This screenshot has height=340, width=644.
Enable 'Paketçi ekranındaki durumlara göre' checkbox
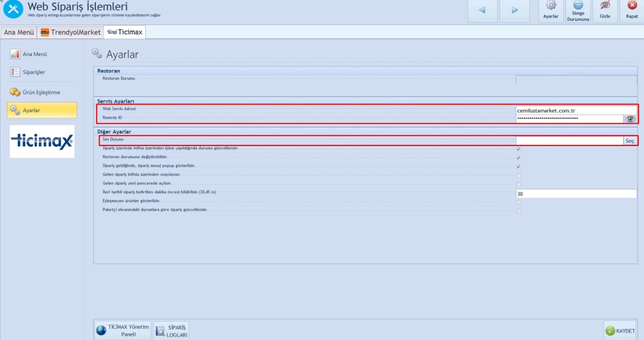tap(518, 211)
